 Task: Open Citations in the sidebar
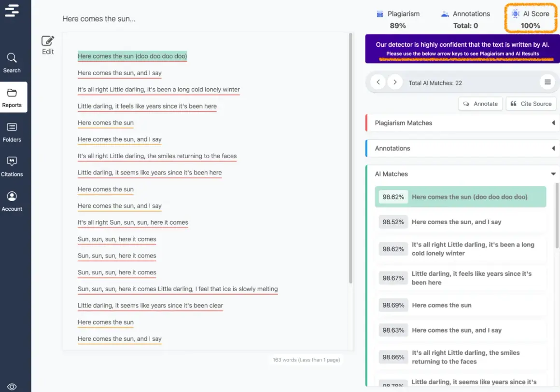pos(12,167)
